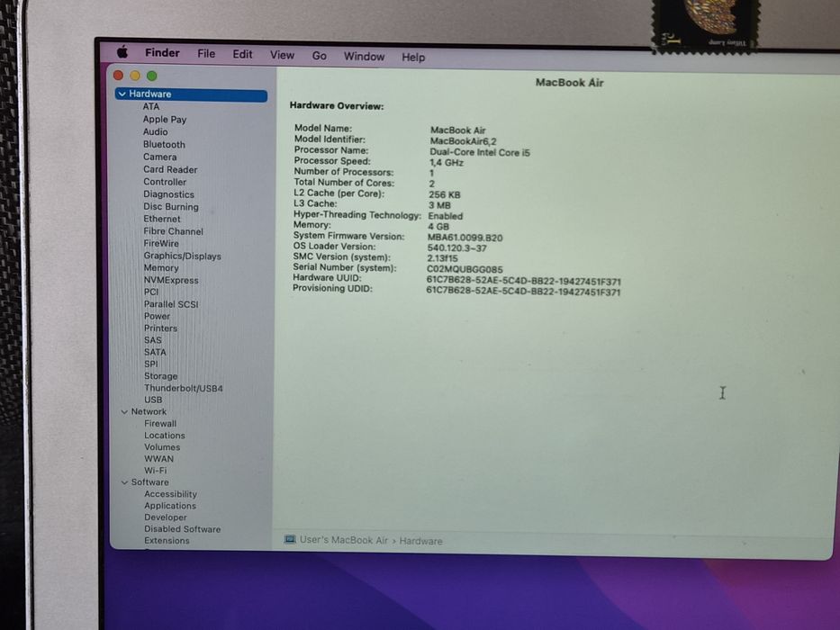Screen dimensions: 840x630
Task: Open the Finder menu
Action: pos(162,53)
